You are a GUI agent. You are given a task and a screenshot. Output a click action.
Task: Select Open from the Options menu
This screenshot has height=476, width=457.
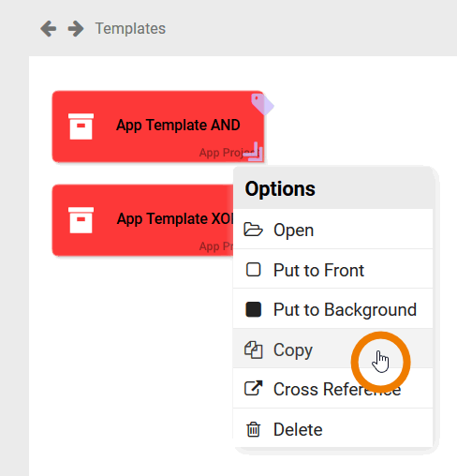point(332,230)
